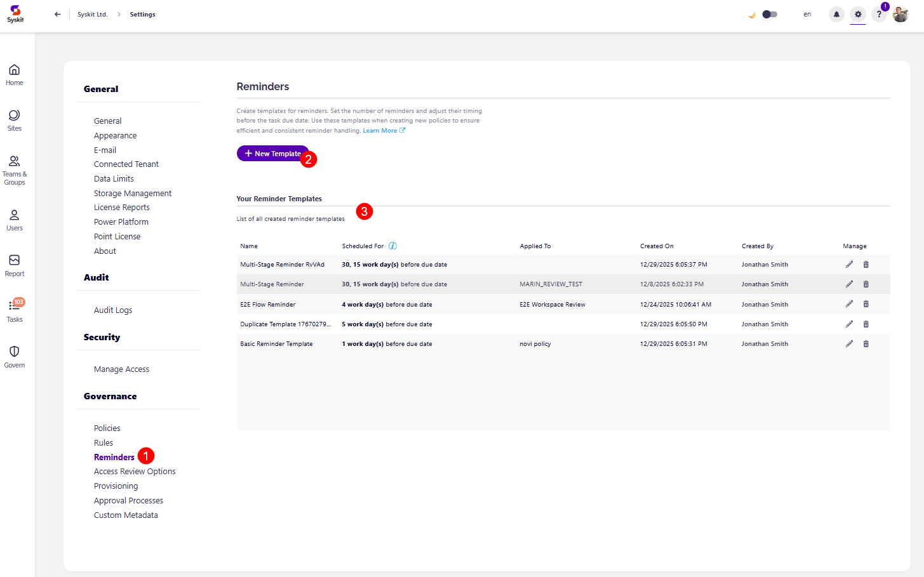The image size is (924, 577).
Task: Click the settings gear icon
Action: 858,15
